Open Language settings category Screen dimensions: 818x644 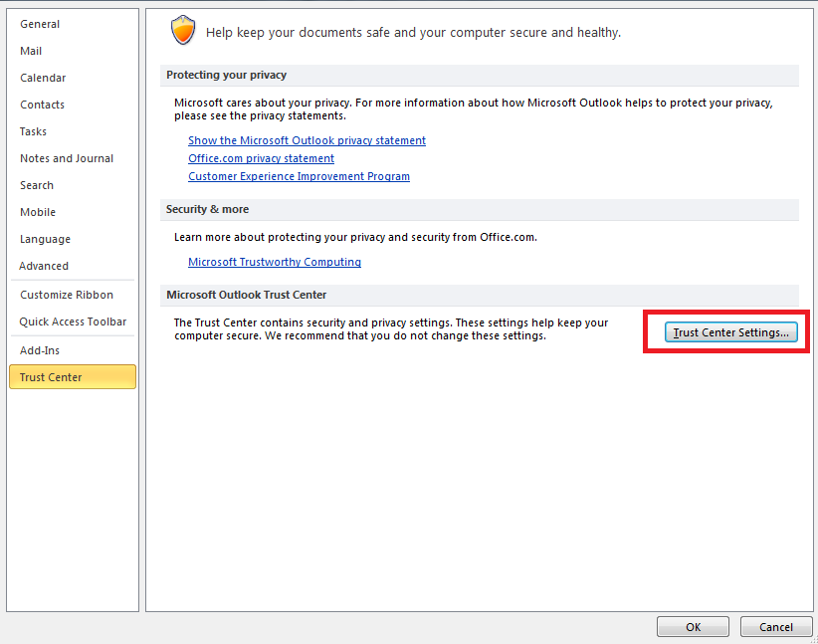coord(45,239)
